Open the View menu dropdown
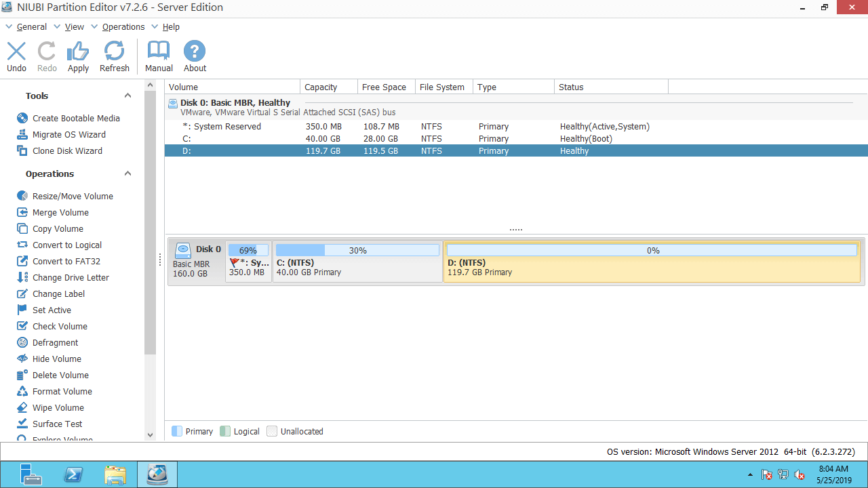This screenshot has width=868, height=488. (x=74, y=27)
